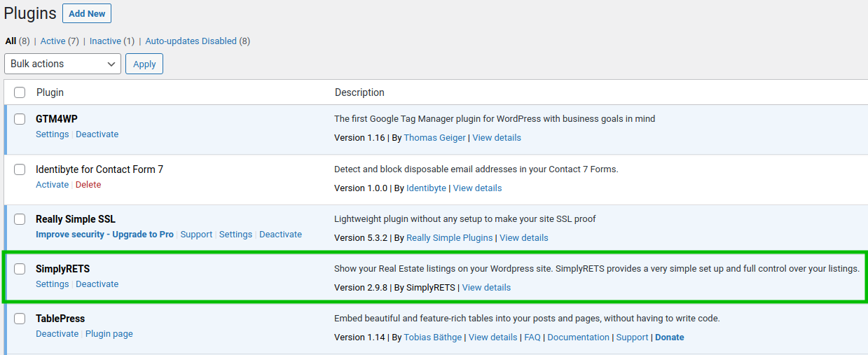The image size is (868, 355).
Task: View details for Really Simple SSL
Action: point(524,238)
